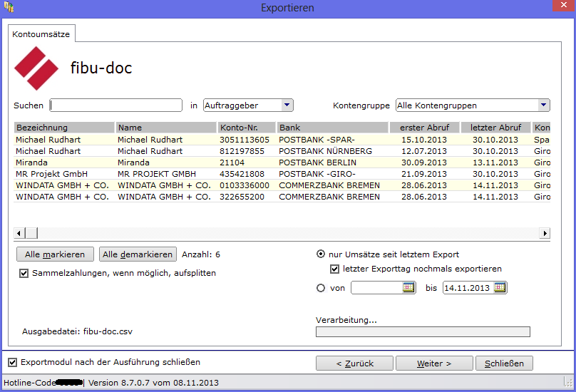Click the 'Schließen' button
Viewport: 576px width, 392px height.
(x=504, y=363)
